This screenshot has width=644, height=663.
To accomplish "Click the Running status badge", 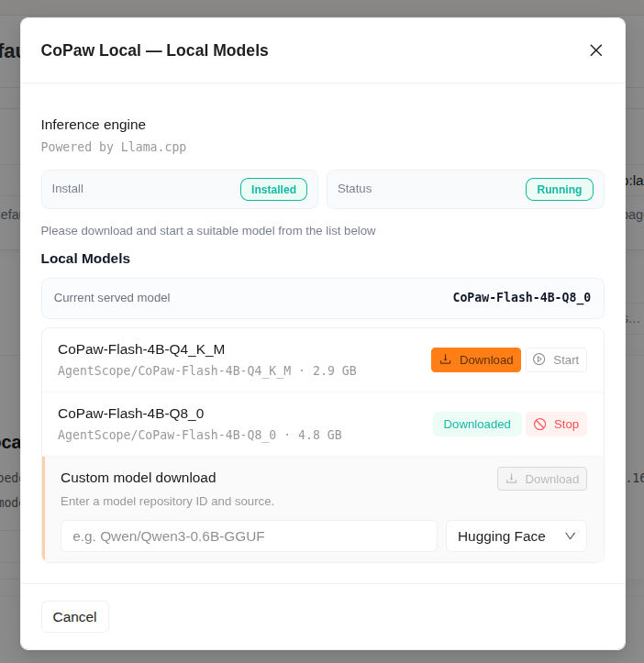I will 559,190.
